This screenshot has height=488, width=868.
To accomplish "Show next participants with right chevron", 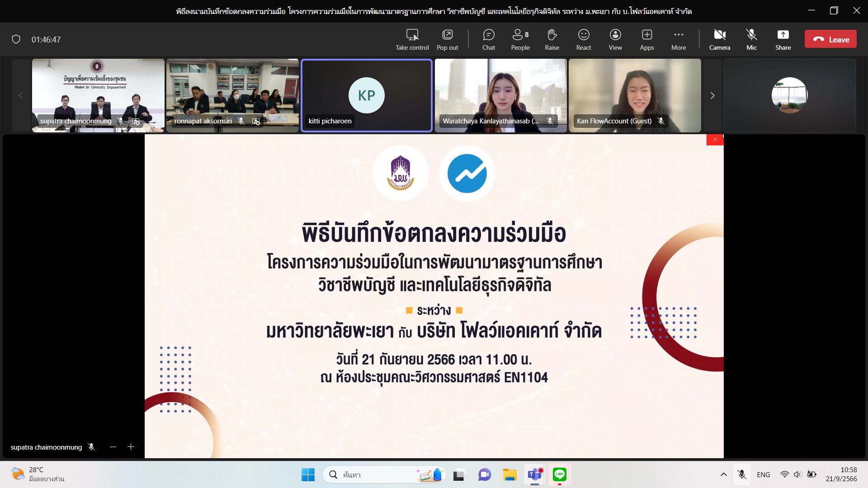I will 712,95.
